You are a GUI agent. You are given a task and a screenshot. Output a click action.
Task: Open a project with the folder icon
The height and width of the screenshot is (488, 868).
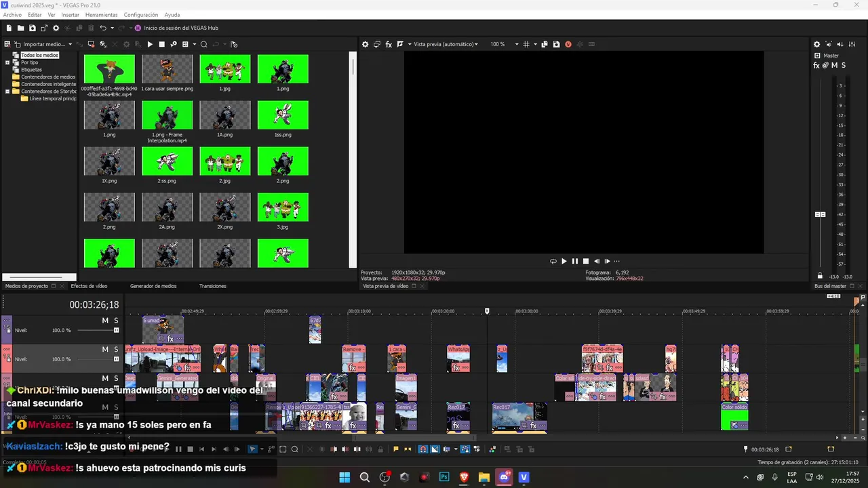pos(20,28)
